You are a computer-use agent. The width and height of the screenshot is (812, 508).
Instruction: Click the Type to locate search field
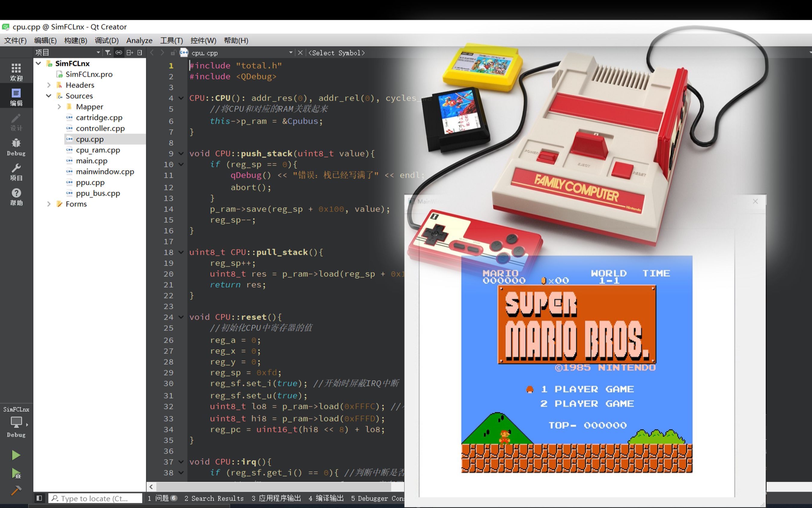[95, 498]
